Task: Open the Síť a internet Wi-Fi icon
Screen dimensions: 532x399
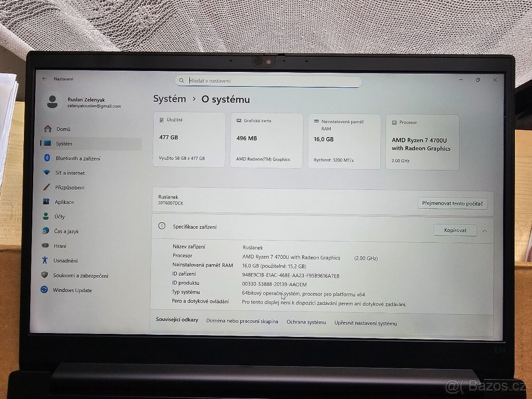Action: coord(47,173)
